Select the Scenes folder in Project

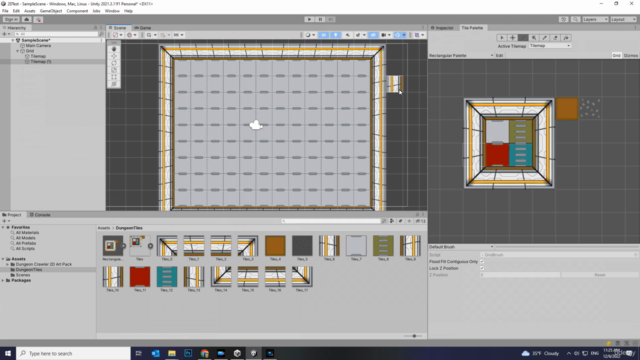[23, 275]
